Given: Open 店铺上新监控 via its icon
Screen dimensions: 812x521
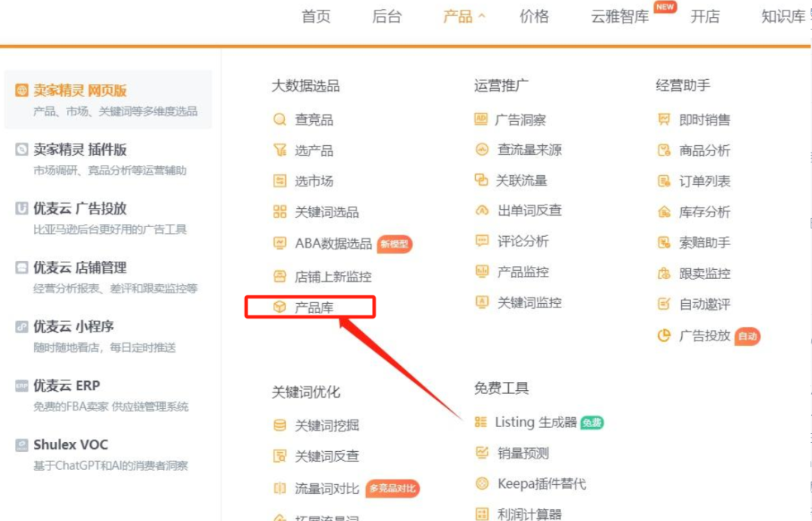Looking at the screenshot, I should (279, 275).
